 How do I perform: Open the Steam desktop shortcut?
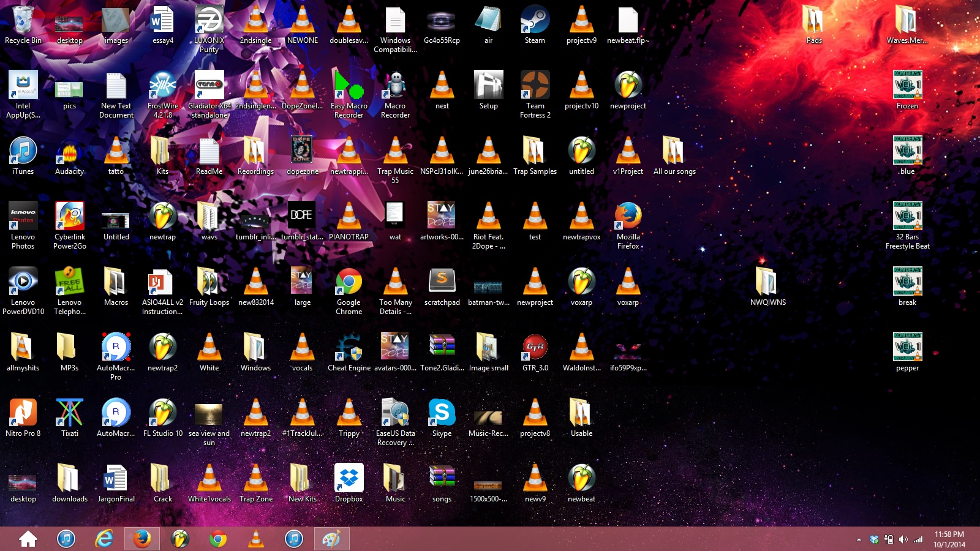point(535,21)
